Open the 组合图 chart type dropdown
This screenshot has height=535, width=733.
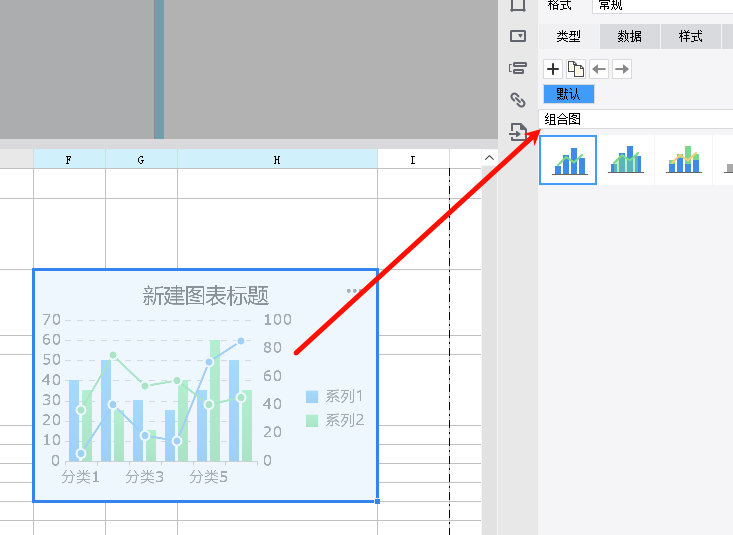tap(637, 119)
